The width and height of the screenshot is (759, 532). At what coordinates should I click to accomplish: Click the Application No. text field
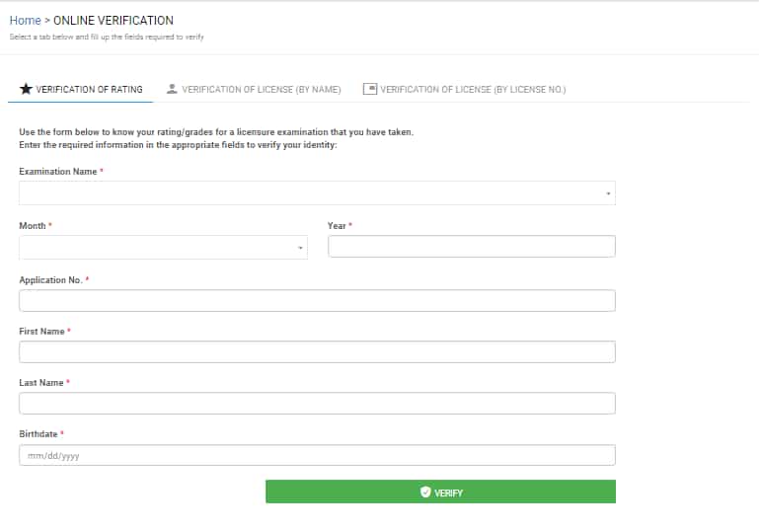click(317, 301)
